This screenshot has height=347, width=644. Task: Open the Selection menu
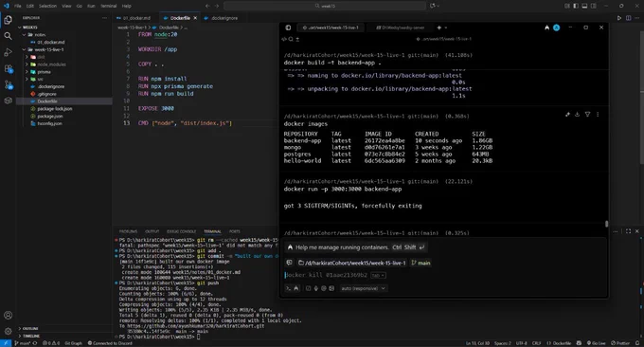[x=47, y=6]
